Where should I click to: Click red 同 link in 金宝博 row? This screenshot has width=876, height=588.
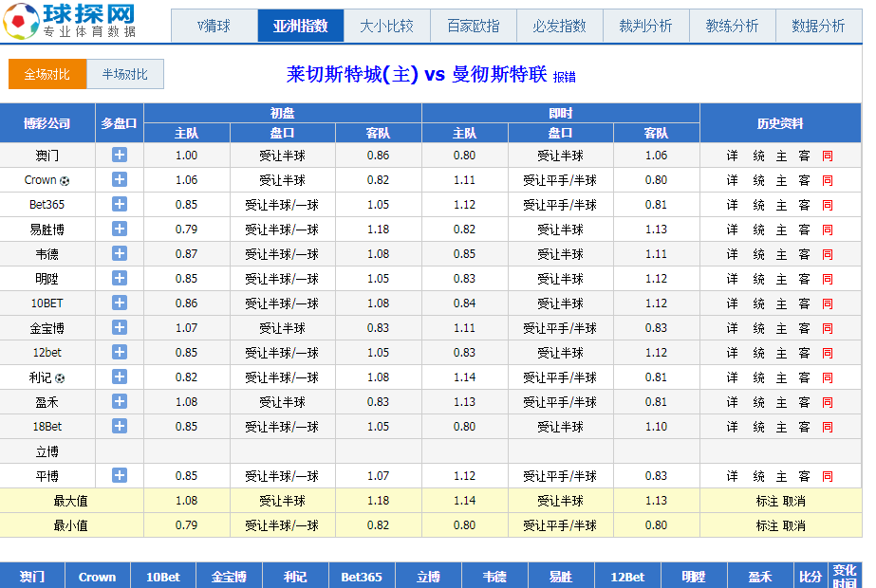[828, 328]
